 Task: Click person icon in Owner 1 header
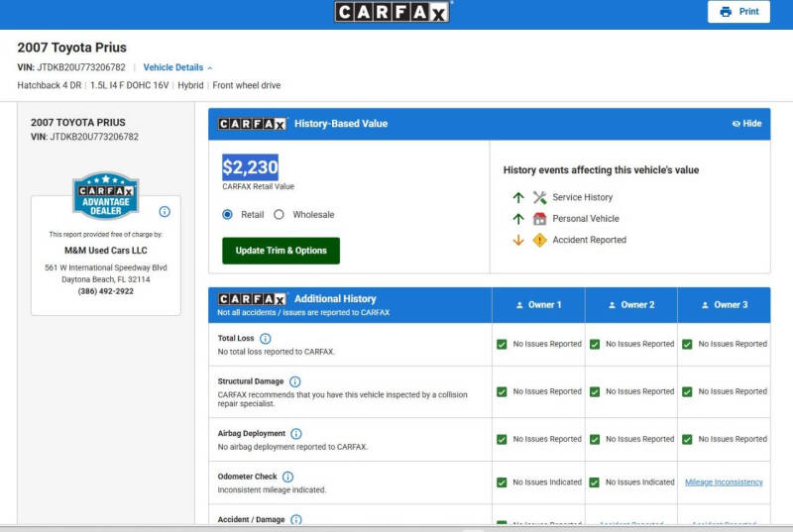click(x=519, y=305)
